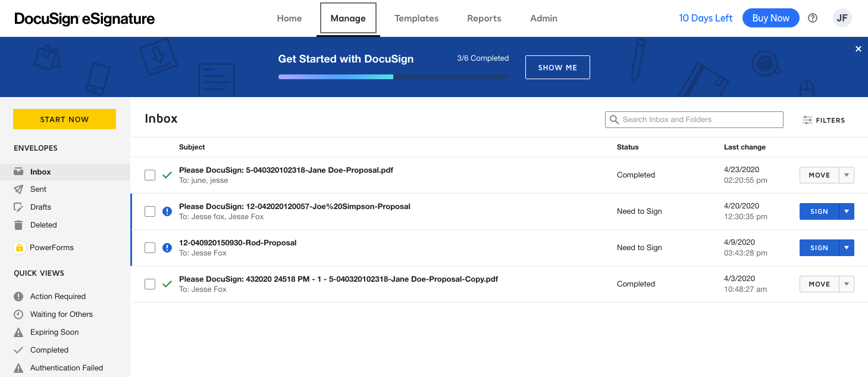Open the JF user avatar menu
Viewport: 868px width, 377px height.
[x=842, y=18]
